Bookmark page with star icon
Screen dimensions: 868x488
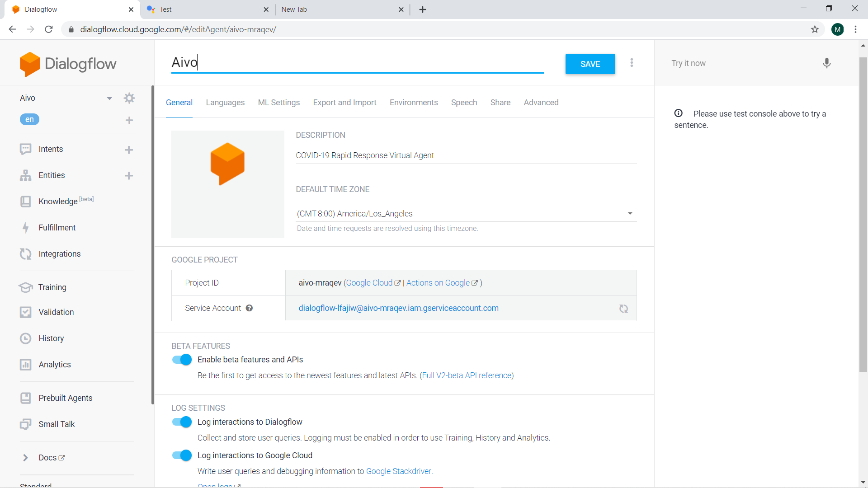click(x=815, y=29)
